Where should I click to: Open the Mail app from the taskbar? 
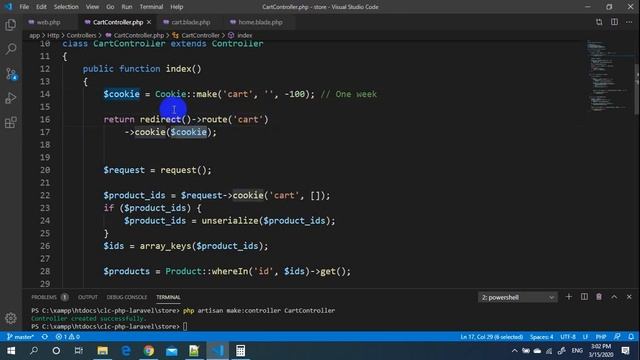pyautogui.click(x=172, y=351)
